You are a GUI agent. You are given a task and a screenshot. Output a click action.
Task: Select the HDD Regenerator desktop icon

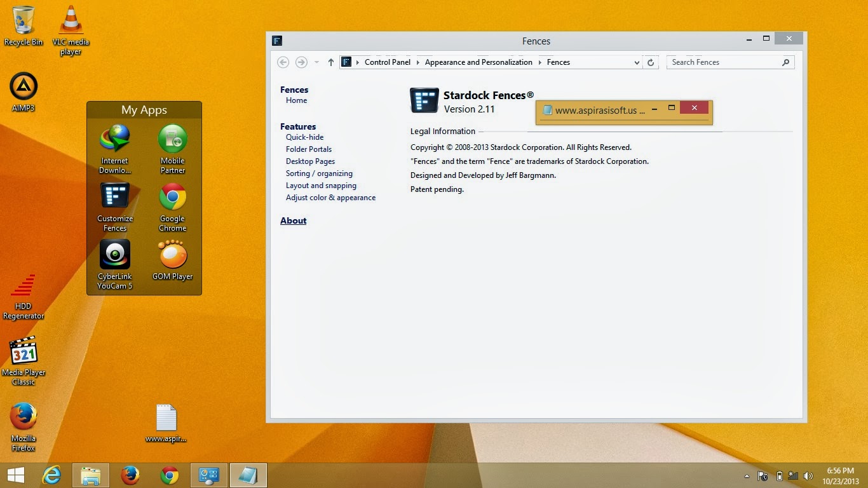[x=24, y=297]
